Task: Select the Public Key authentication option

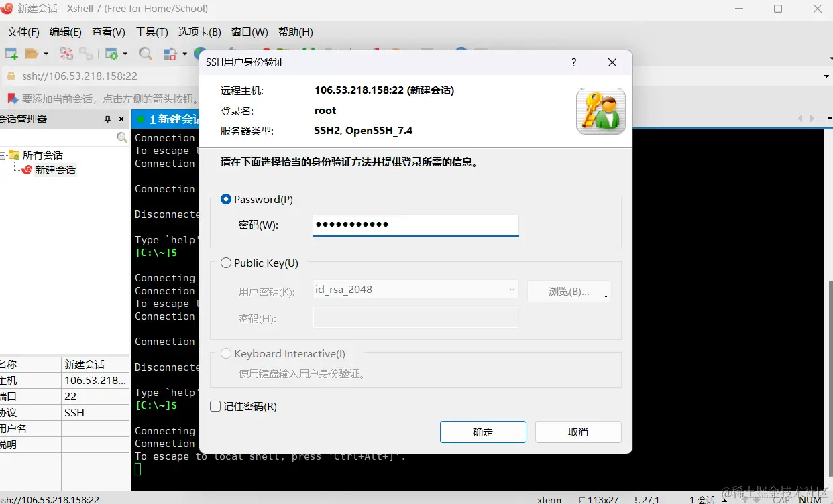Action: 226,263
